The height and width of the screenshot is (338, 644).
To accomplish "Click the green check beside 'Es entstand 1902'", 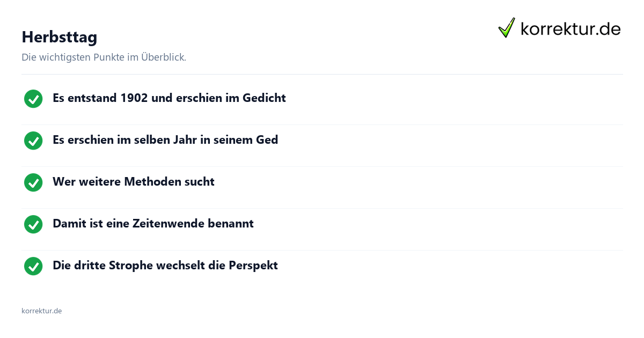I will tap(33, 99).
